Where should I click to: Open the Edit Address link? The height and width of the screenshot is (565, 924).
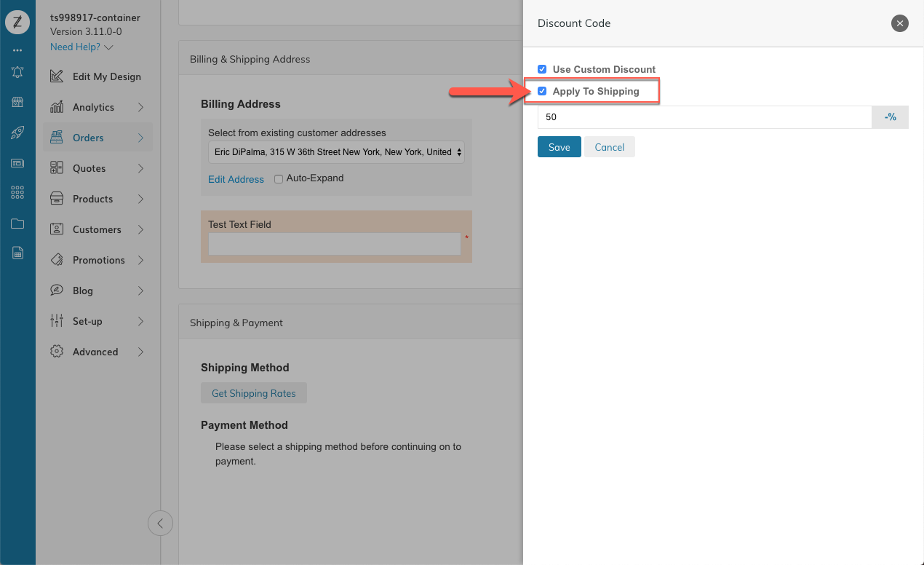(x=236, y=179)
